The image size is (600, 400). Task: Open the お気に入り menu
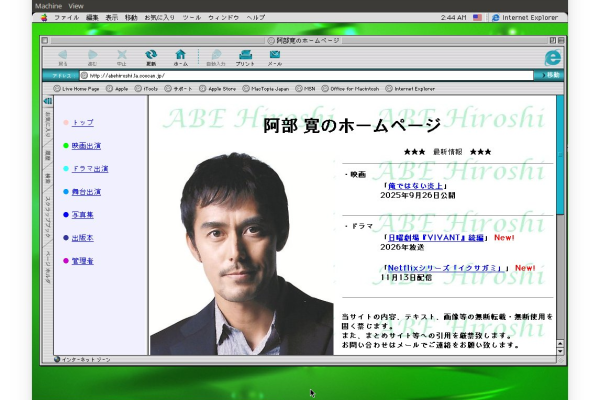(160, 17)
